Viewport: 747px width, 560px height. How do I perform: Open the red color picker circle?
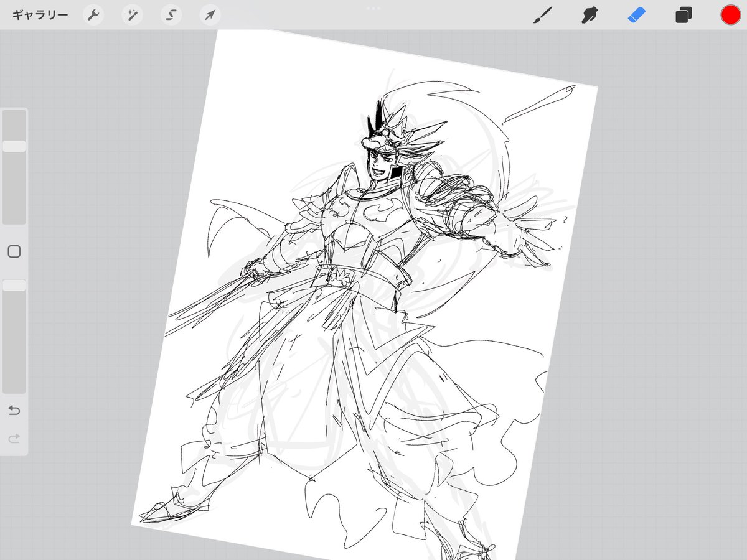730,15
